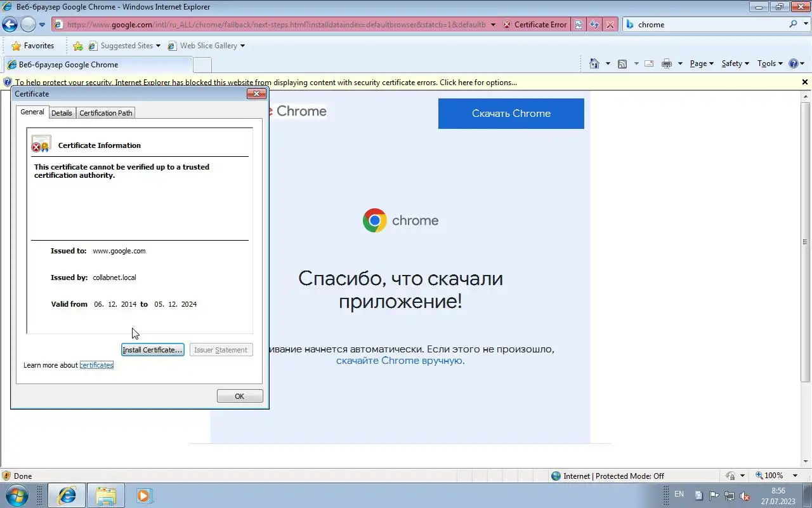The image size is (812, 508).
Task: Click the muted volume tray icon
Action: click(745, 496)
